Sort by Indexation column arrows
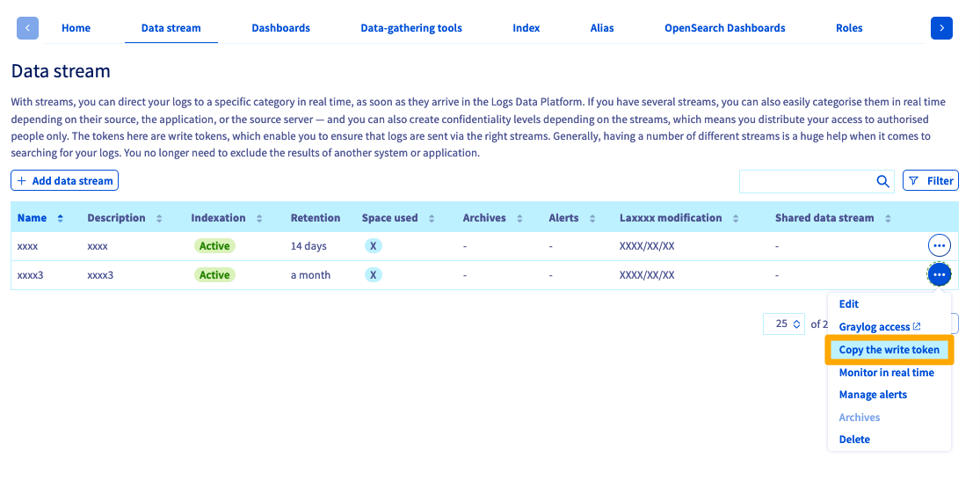The width and height of the screenshot is (980, 480). pyautogui.click(x=259, y=218)
